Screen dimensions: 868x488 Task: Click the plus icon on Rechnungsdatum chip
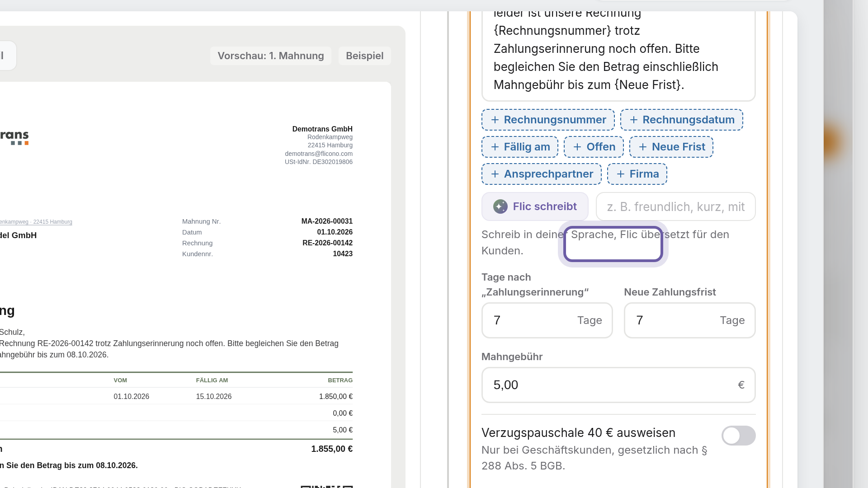pos(634,120)
